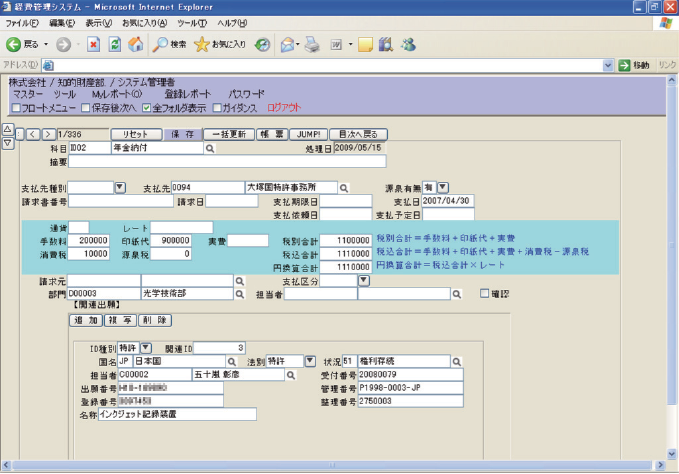
Task: Click the IE Forward arrow icon
Action: pos(63,44)
